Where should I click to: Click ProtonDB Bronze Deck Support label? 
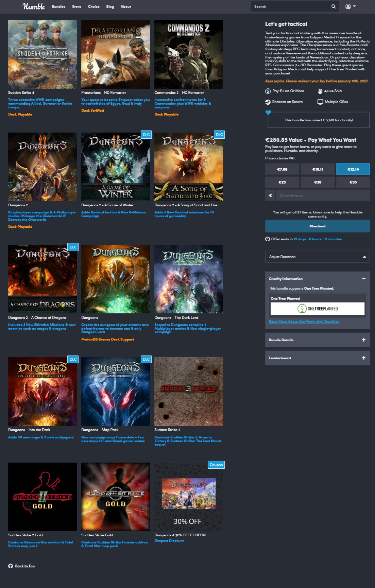coord(107,340)
